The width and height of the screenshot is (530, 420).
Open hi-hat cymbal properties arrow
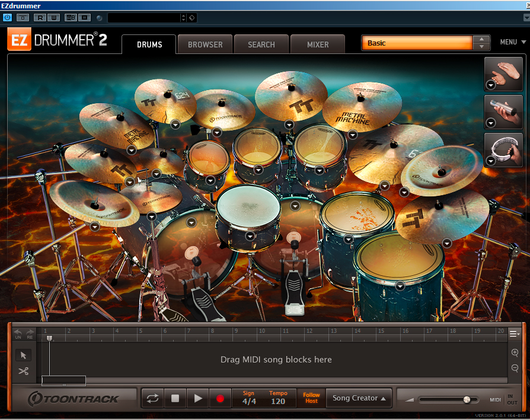click(x=152, y=216)
